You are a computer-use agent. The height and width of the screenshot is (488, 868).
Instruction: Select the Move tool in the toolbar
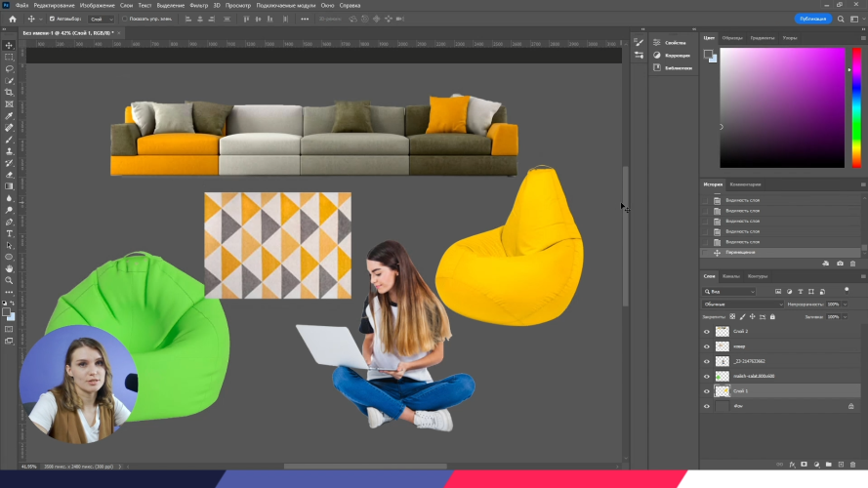point(9,46)
